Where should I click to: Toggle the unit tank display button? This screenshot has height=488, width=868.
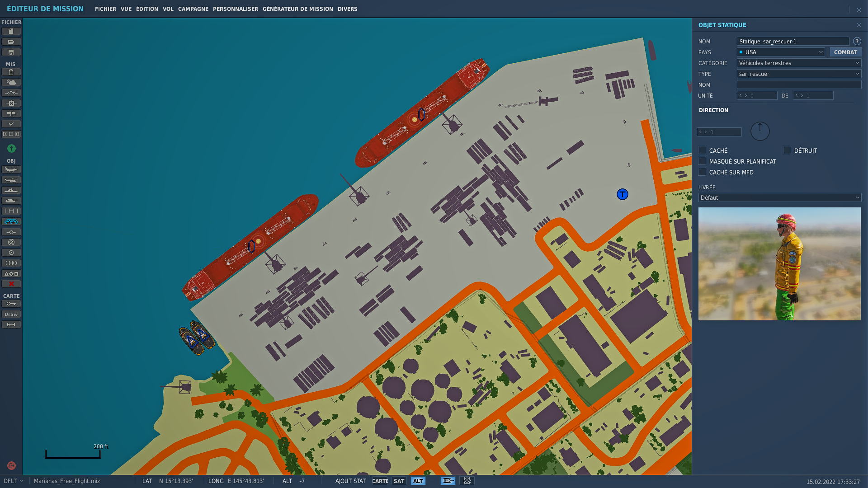point(448,481)
